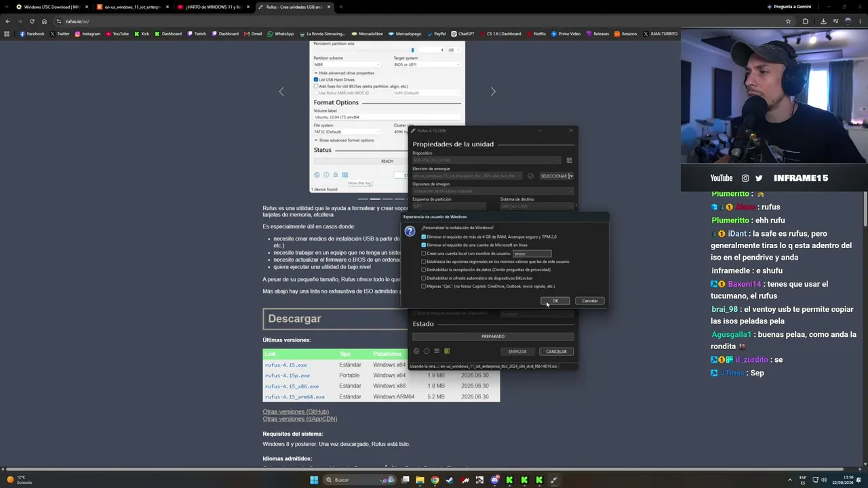Open the Otras versiones (dAppCDN) link

click(300, 419)
